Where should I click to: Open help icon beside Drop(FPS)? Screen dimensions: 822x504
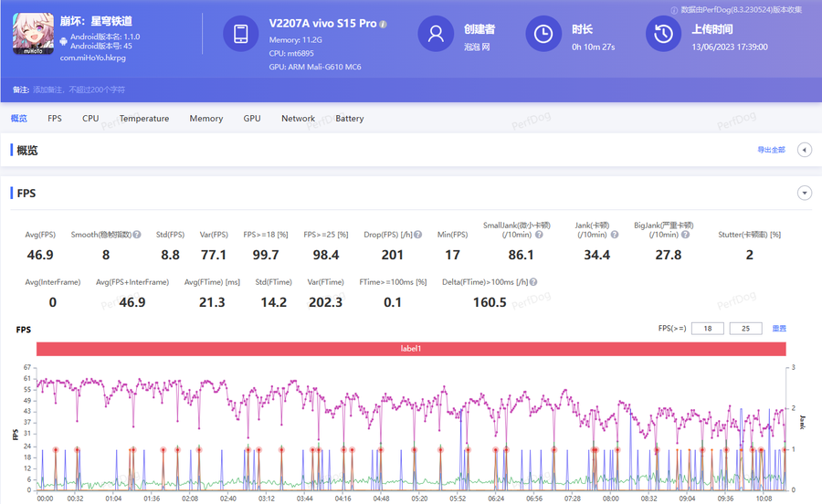pyautogui.click(x=417, y=235)
